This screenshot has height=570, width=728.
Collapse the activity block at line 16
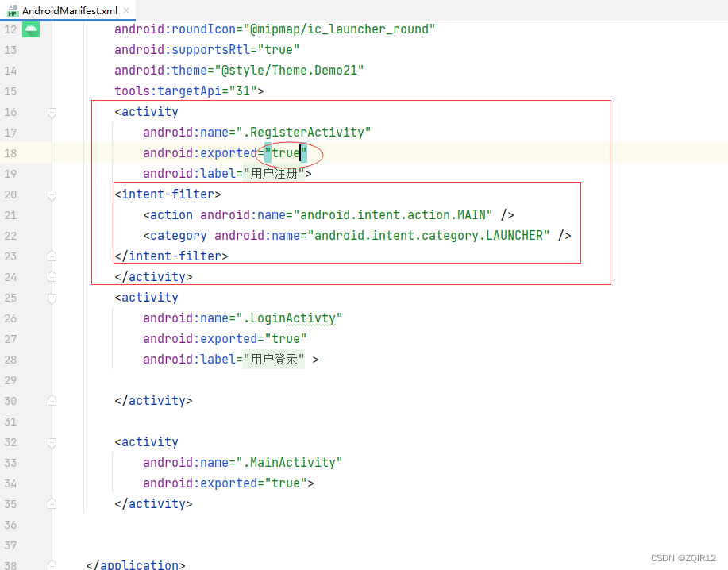point(52,112)
